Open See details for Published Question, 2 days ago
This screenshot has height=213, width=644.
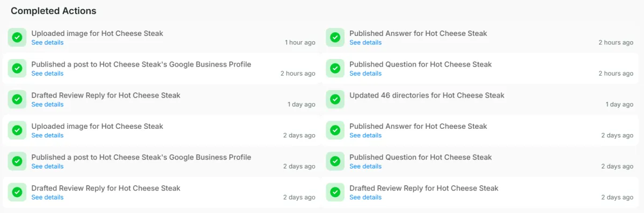click(x=365, y=166)
